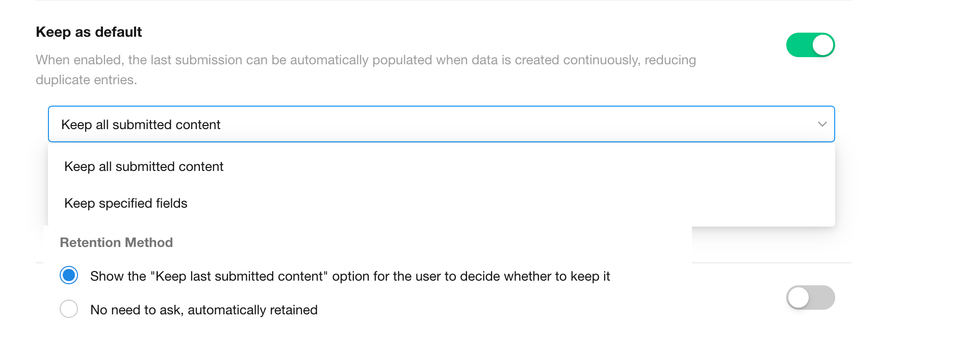The image size is (980, 347).
Task: Click the white knob of the green switch
Action: tap(822, 45)
